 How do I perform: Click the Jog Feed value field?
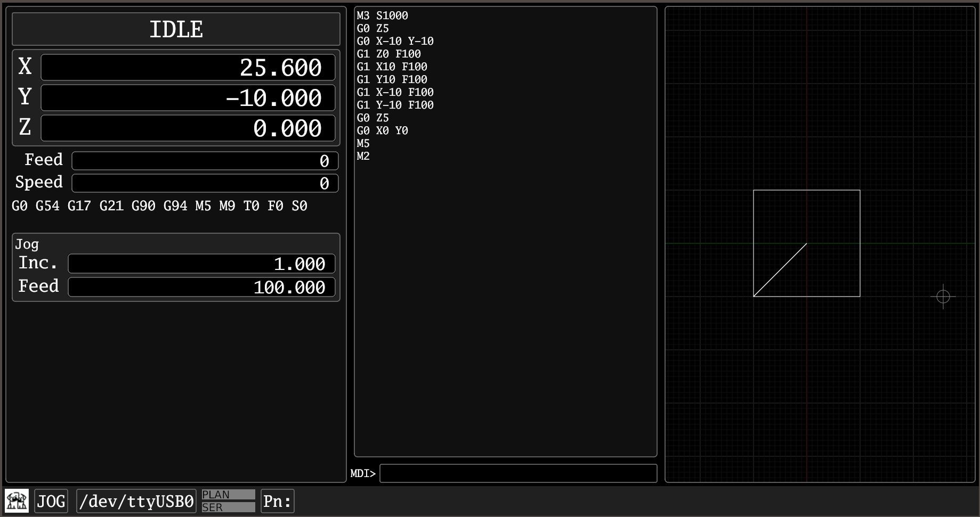(x=201, y=287)
